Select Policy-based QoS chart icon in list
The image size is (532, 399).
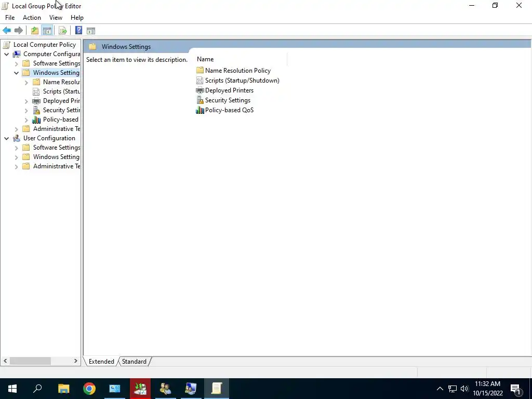pos(200,110)
